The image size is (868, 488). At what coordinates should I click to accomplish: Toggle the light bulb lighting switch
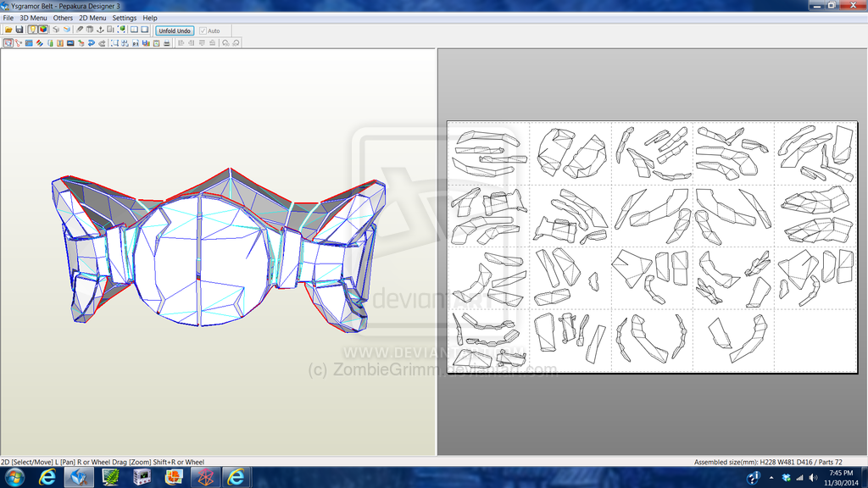(33, 30)
